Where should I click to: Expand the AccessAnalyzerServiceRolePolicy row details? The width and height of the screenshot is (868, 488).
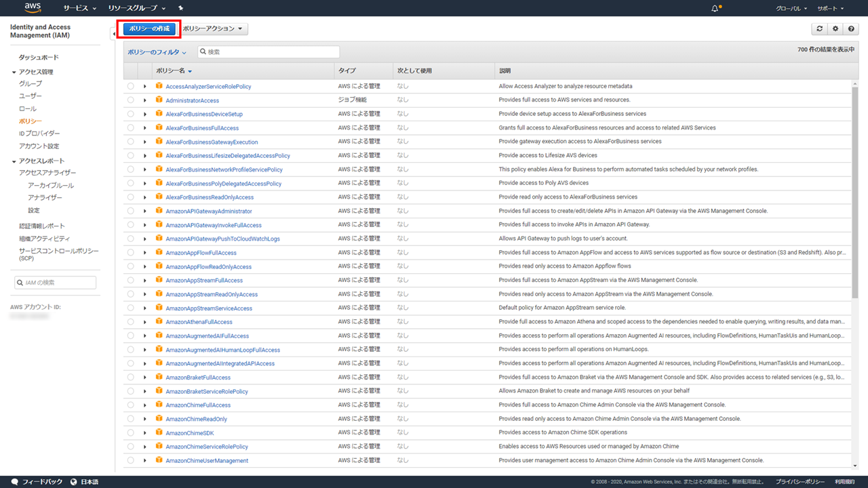(144, 87)
